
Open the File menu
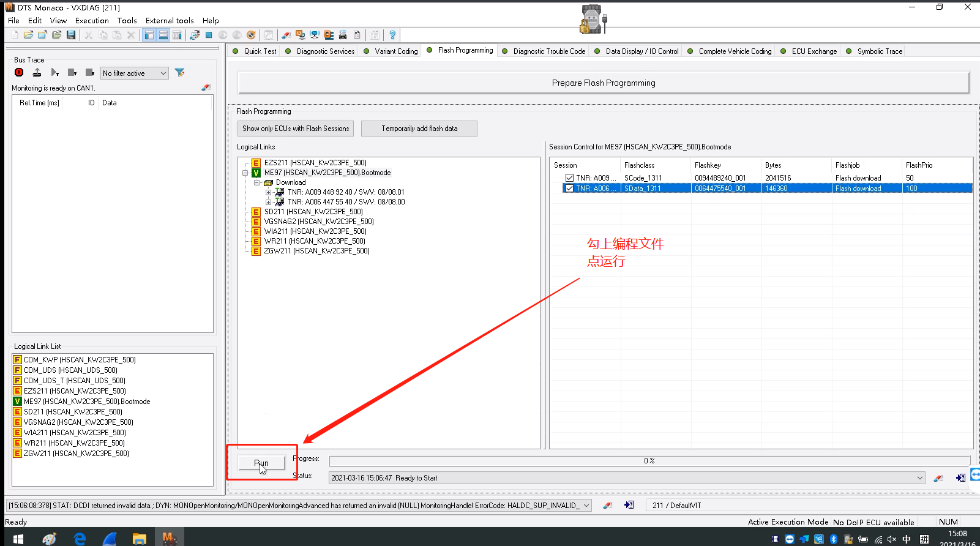click(13, 20)
